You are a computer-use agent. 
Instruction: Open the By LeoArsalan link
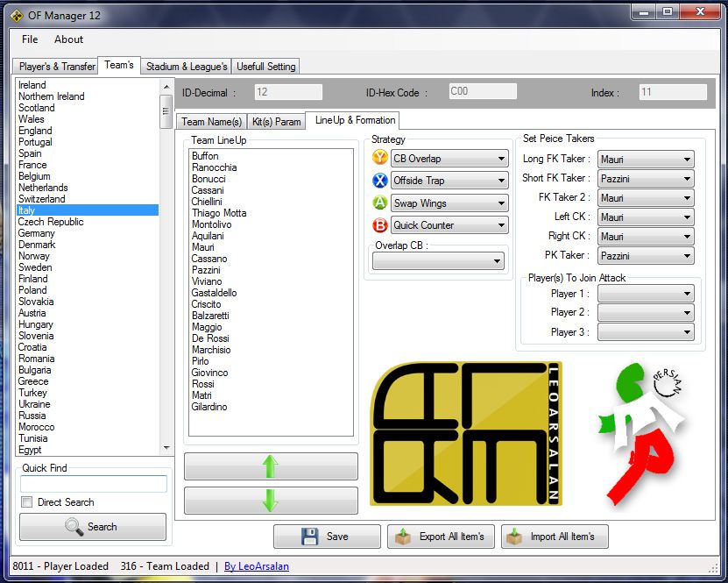tap(256, 566)
